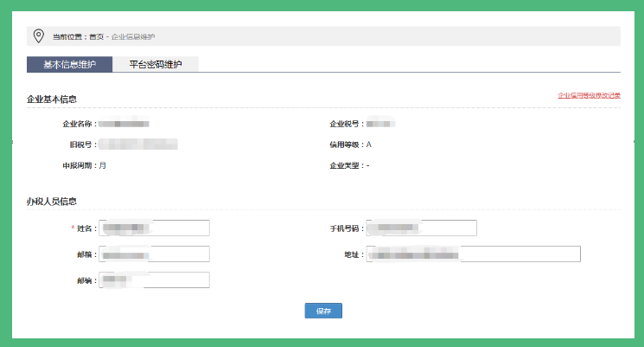Click the location pin icon
Screen dimensions: 644x347
39,36
